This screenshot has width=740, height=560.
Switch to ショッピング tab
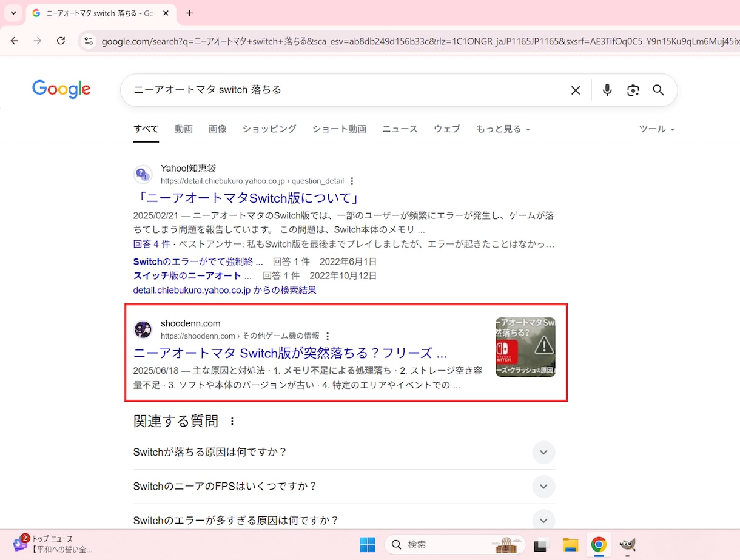pyautogui.click(x=269, y=129)
